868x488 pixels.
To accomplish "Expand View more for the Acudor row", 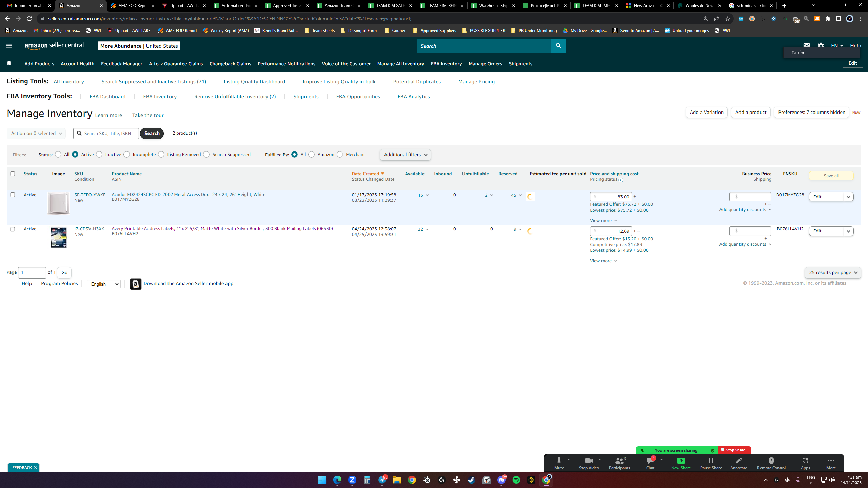I will 604,220.
